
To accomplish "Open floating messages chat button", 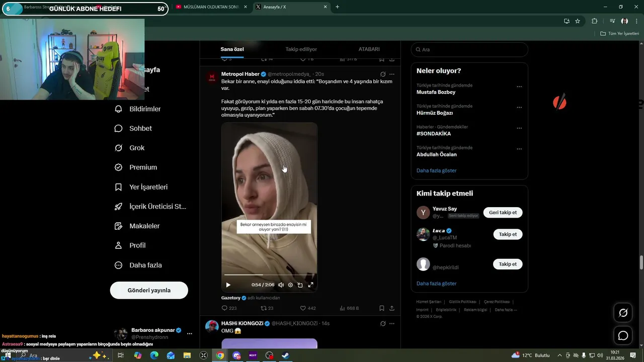I will point(623,335).
